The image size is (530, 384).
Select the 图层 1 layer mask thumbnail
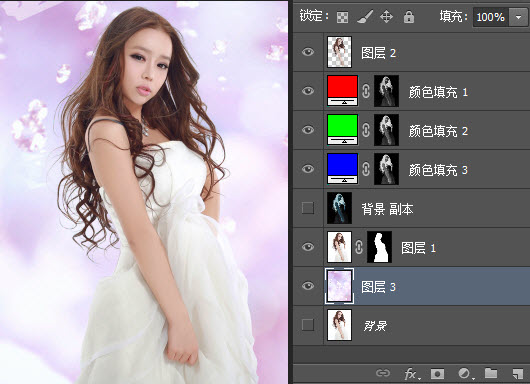[379, 247]
